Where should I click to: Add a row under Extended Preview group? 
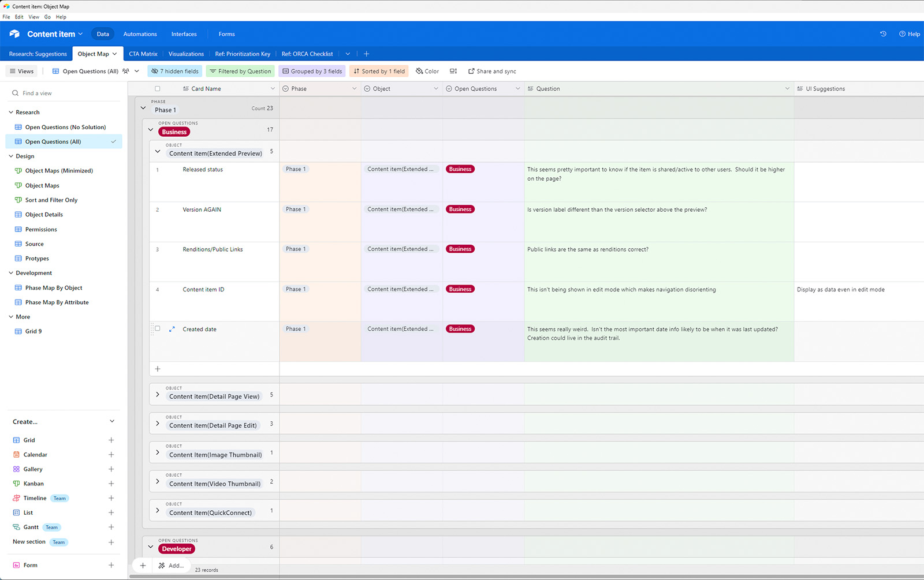(158, 369)
